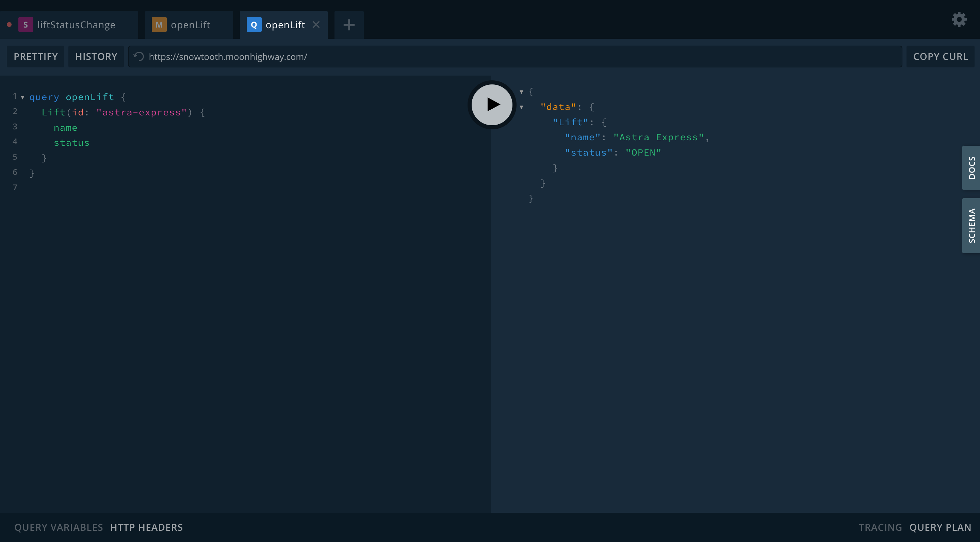Viewport: 980px width, 542px height.
Task: Click the reload schema icon beside URL
Action: coord(139,57)
